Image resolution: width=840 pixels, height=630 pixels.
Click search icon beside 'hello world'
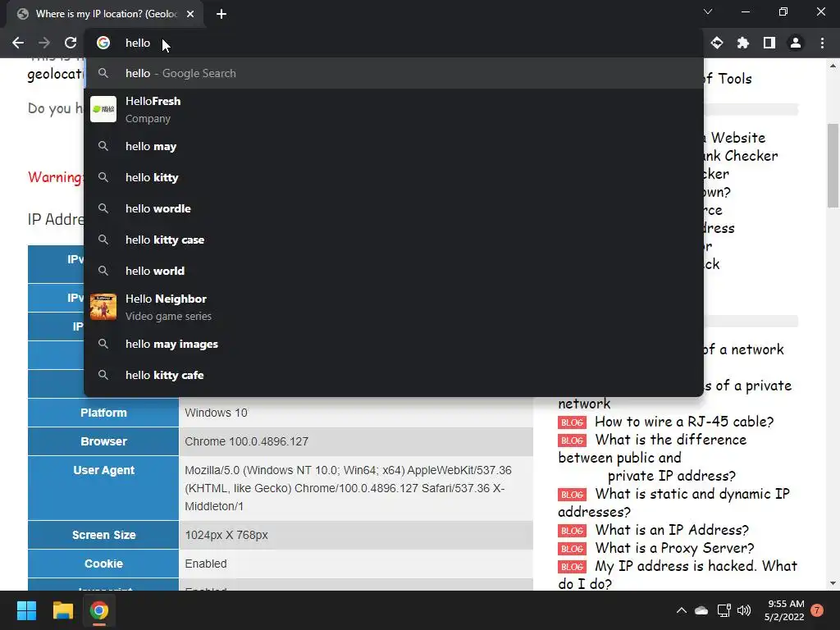[103, 270]
